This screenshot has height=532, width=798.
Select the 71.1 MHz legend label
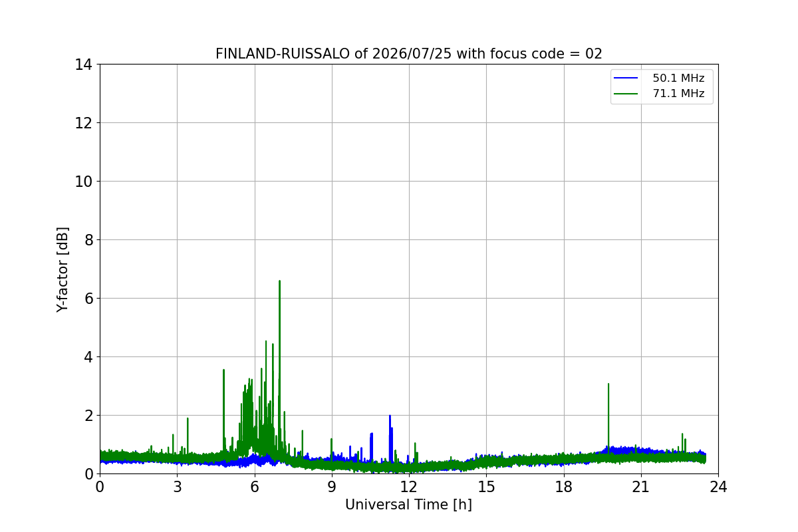click(x=678, y=94)
